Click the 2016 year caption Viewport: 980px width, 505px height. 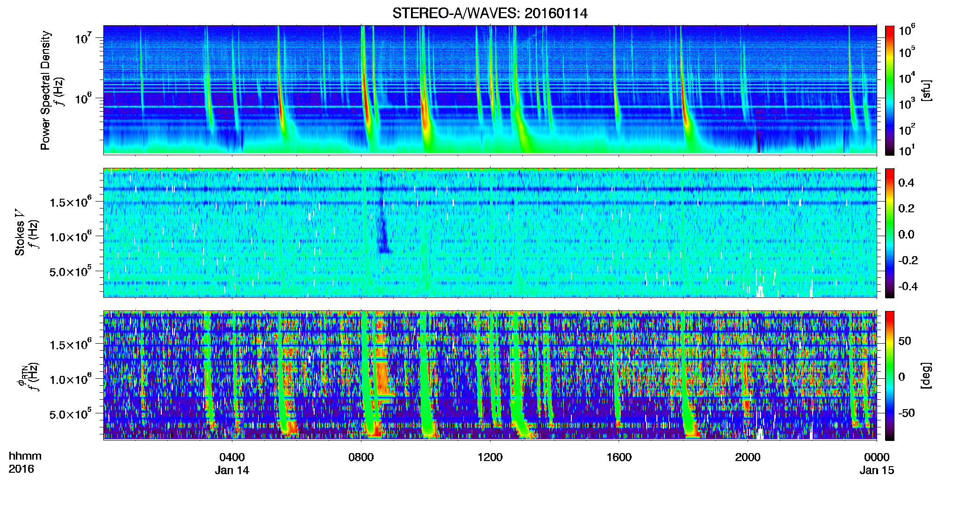21,469
